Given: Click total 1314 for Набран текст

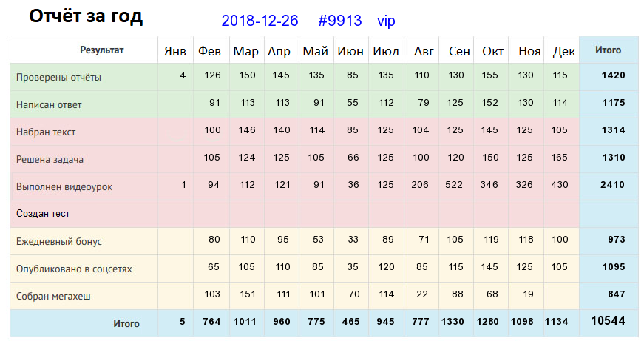Looking at the screenshot, I should point(613,130).
